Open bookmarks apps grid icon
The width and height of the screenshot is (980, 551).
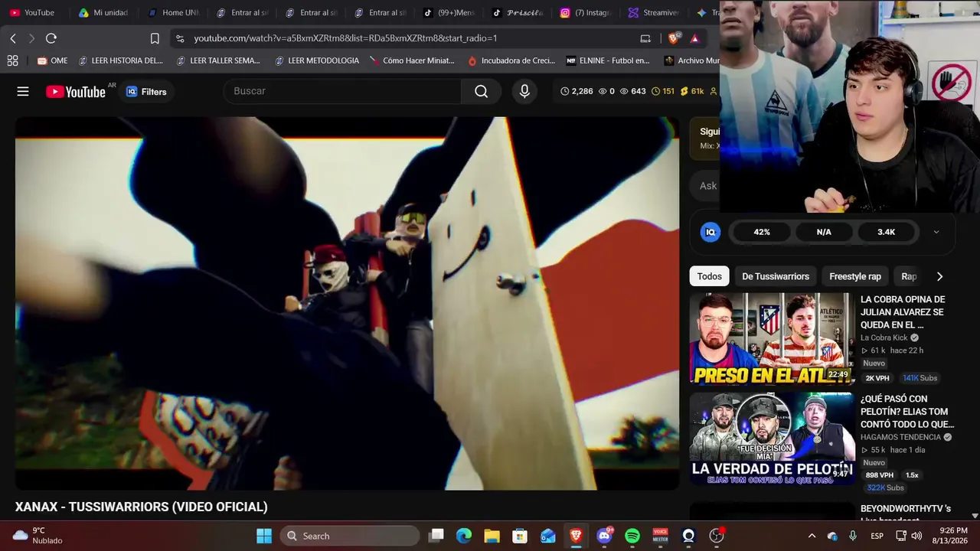coord(12,60)
